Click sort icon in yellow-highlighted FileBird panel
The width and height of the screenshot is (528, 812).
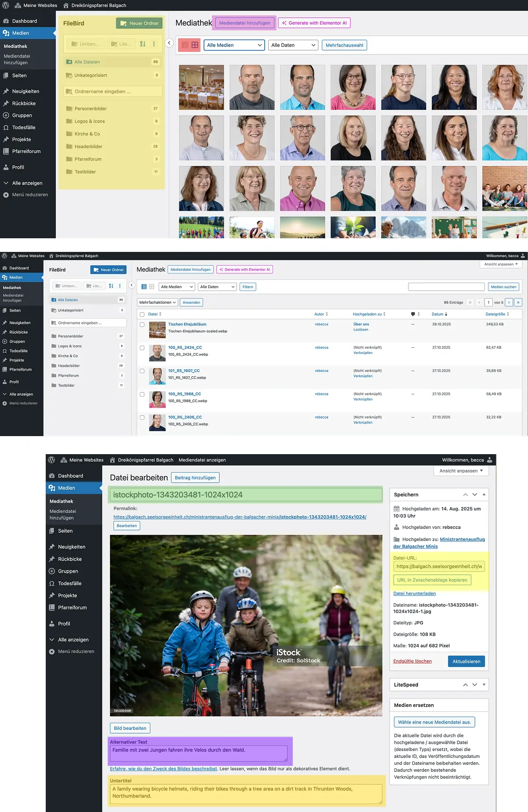pyautogui.click(x=142, y=44)
